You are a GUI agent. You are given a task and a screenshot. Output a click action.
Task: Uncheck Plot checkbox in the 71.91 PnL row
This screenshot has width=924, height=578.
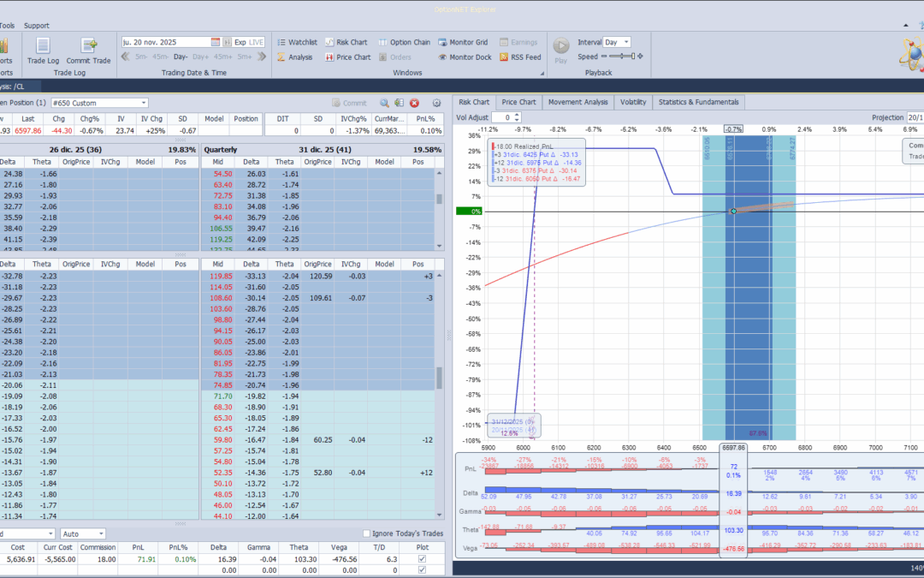[x=421, y=558]
